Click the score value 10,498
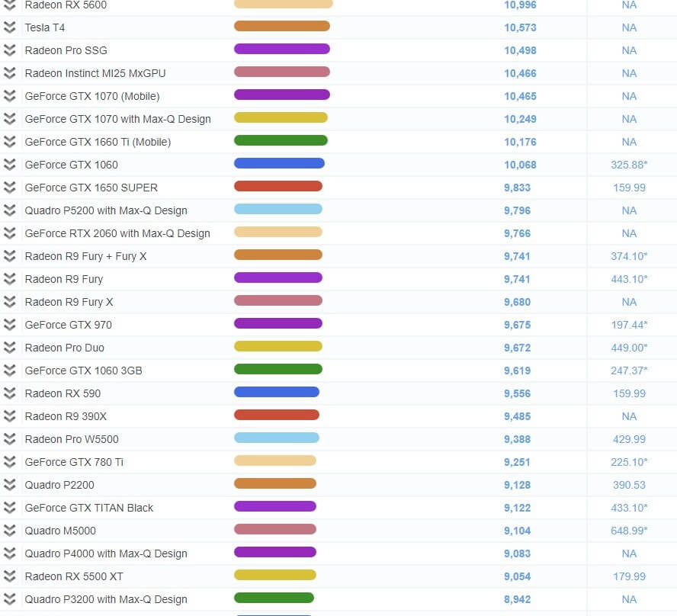 click(520, 50)
